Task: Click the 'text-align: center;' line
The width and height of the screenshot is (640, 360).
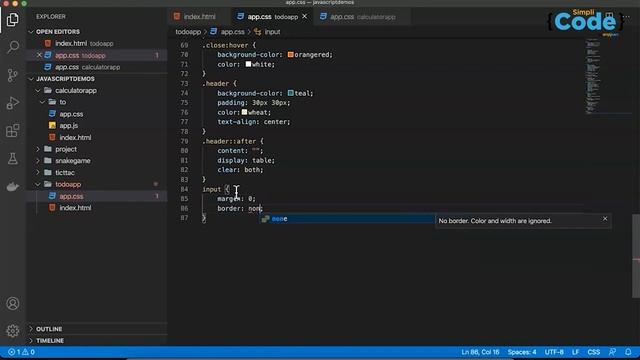Action: (253, 122)
